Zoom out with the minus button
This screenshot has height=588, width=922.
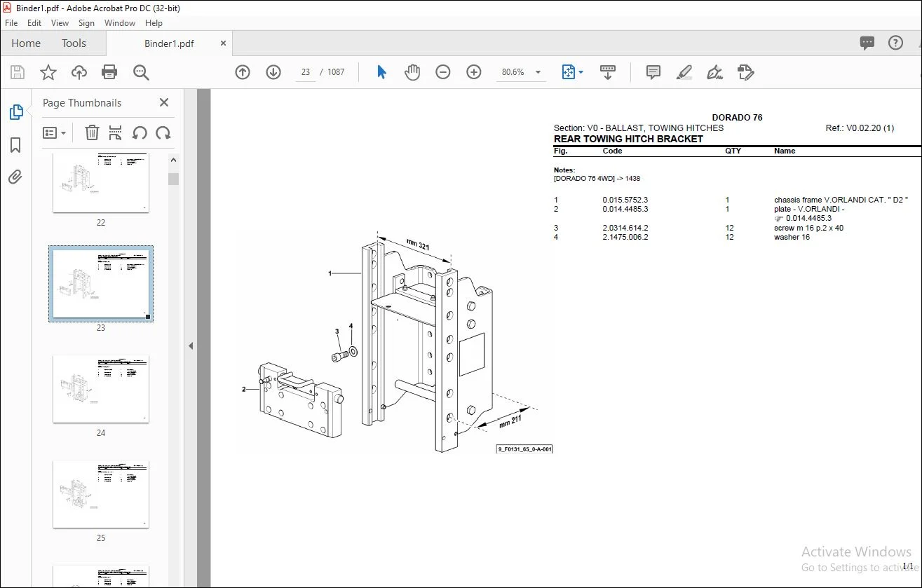(x=443, y=72)
